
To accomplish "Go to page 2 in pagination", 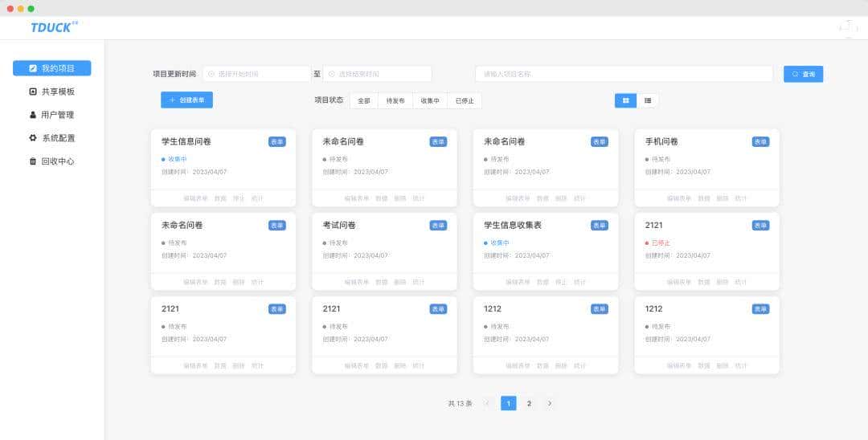I will coord(529,404).
